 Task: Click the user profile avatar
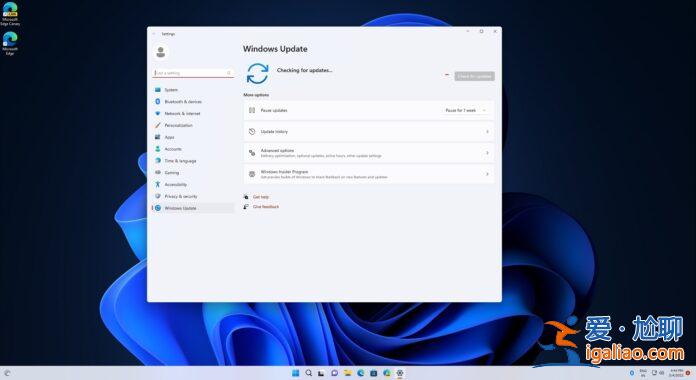pos(161,52)
